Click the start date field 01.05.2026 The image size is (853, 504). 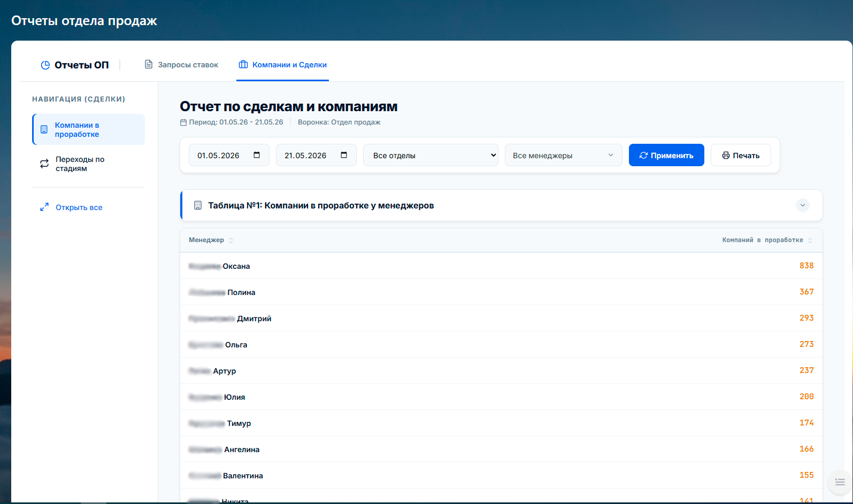point(229,155)
